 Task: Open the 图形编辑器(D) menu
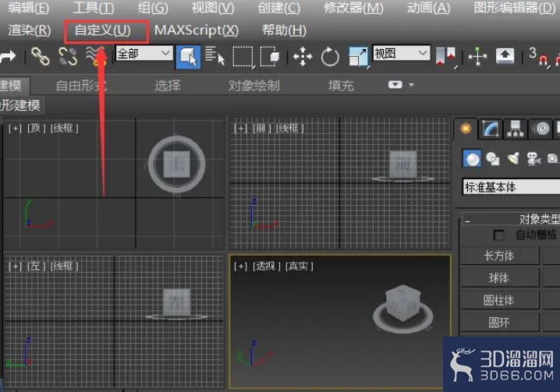click(x=515, y=8)
